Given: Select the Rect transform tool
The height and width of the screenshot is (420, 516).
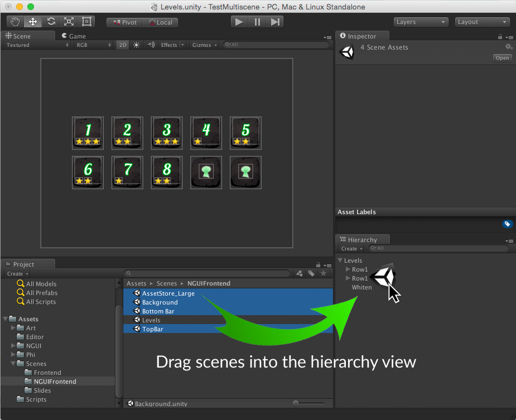Looking at the screenshot, I should point(86,22).
